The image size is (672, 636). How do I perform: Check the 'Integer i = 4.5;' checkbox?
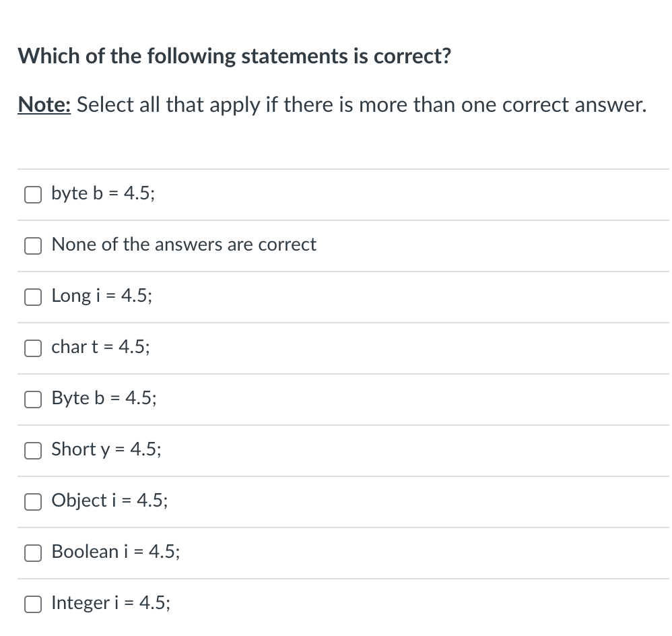[x=32, y=604]
